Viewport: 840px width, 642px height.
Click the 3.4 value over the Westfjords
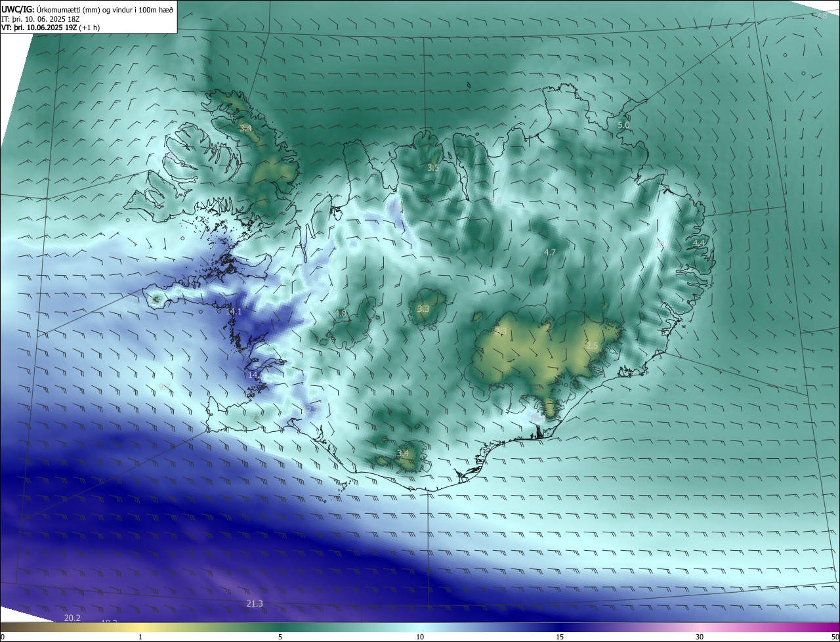tap(245, 128)
